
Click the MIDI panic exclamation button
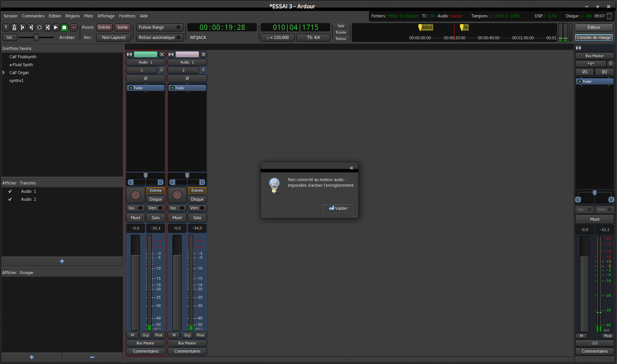(6, 27)
